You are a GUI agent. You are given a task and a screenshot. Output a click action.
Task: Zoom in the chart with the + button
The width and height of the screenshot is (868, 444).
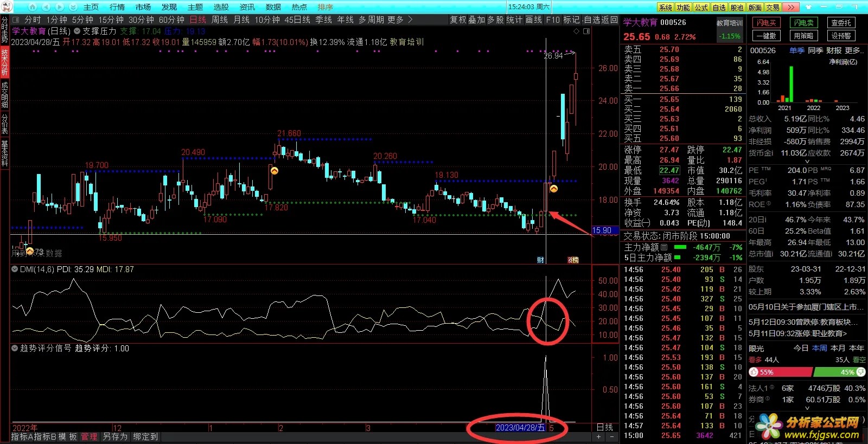[599, 436]
